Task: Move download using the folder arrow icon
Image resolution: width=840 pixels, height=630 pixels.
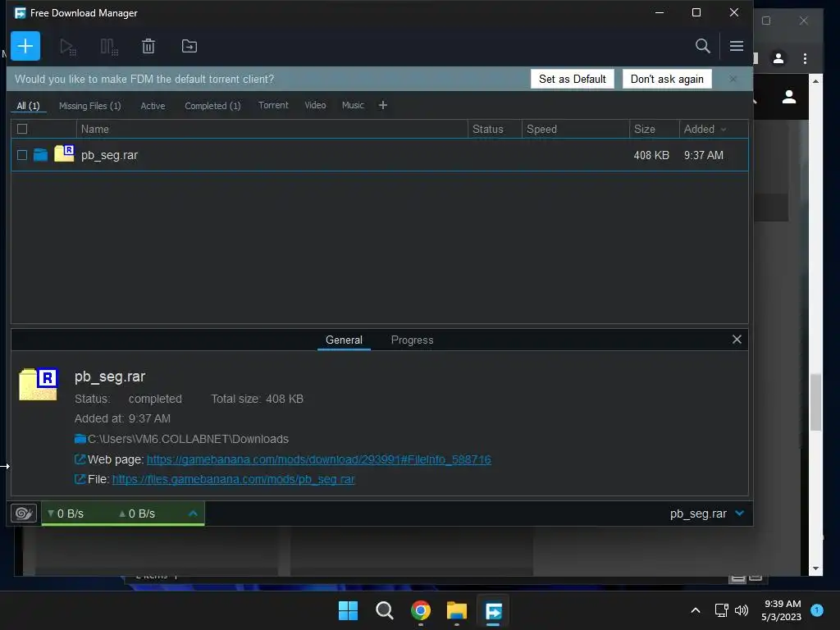Action: 189,46
